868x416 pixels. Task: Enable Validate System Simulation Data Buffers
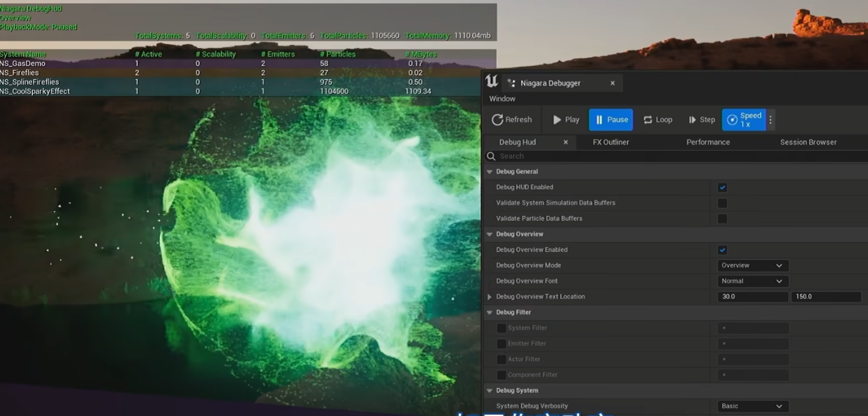click(722, 203)
